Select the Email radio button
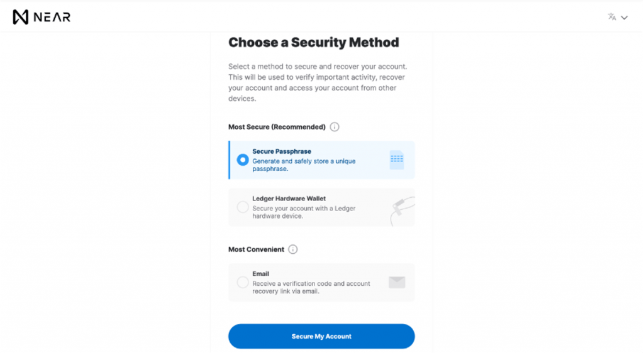Screen dimensions: 644x353 click(x=243, y=283)
